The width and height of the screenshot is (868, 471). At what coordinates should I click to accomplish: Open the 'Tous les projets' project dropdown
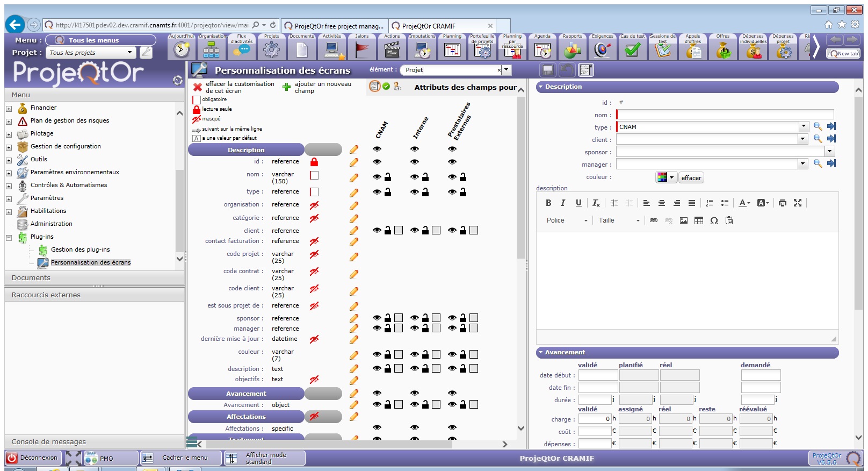[x=129, y=53]
